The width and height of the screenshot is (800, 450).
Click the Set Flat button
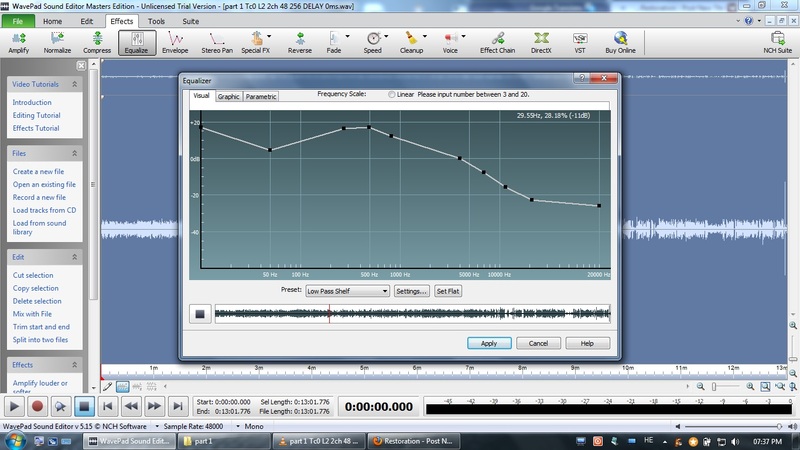pyautogui.click(x=448, y=291)
